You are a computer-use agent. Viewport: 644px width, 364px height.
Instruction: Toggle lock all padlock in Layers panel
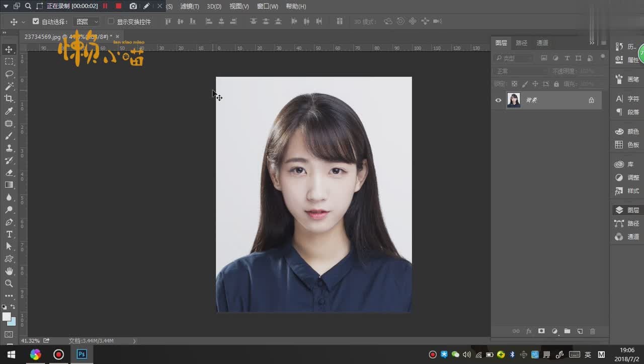click(556, 84)
